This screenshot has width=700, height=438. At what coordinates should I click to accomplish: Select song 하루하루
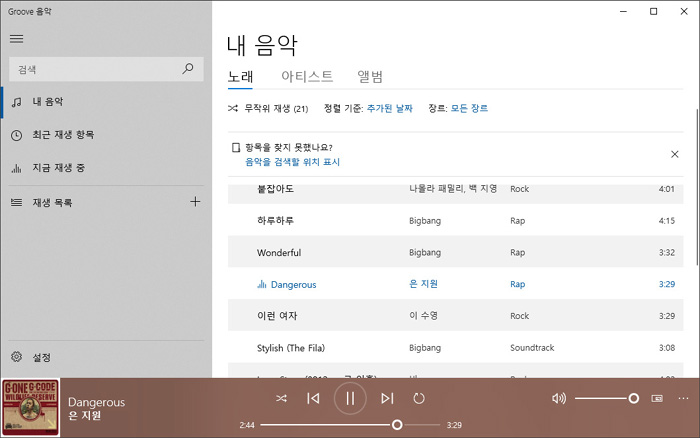coord(455,221)
